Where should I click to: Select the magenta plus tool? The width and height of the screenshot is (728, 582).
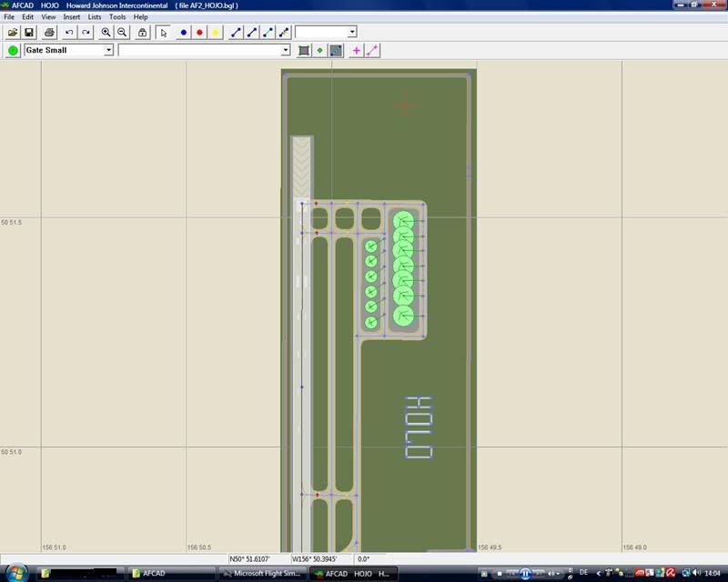click(x=356, y=50)
